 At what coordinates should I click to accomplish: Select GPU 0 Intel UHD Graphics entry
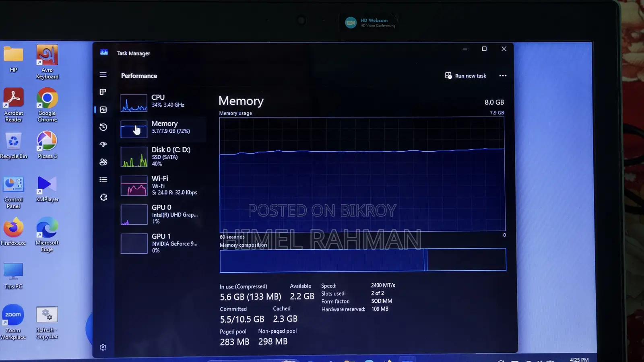(163, 214)
